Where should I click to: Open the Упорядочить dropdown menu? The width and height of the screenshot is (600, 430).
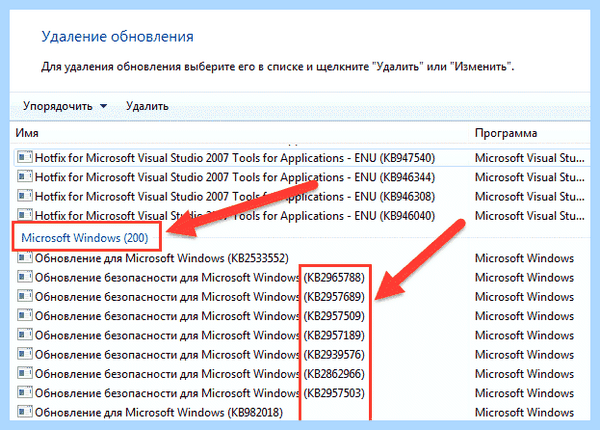tap(65, 106)
